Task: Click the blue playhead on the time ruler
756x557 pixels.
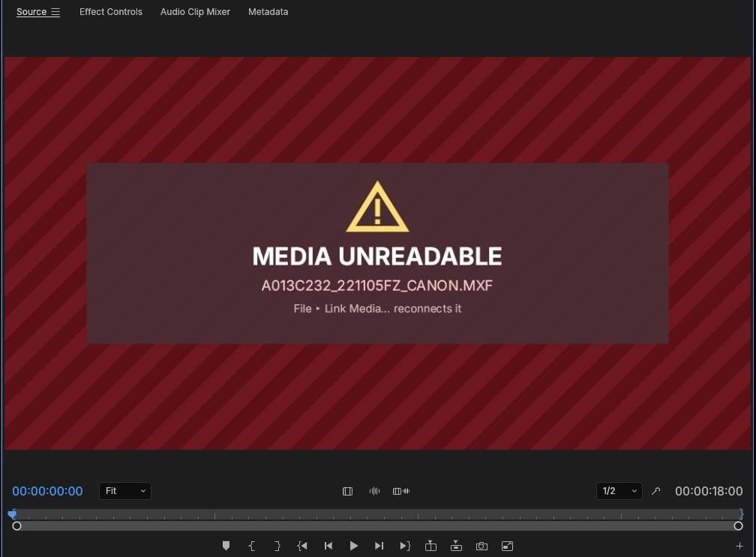Action: click(13, 514)
